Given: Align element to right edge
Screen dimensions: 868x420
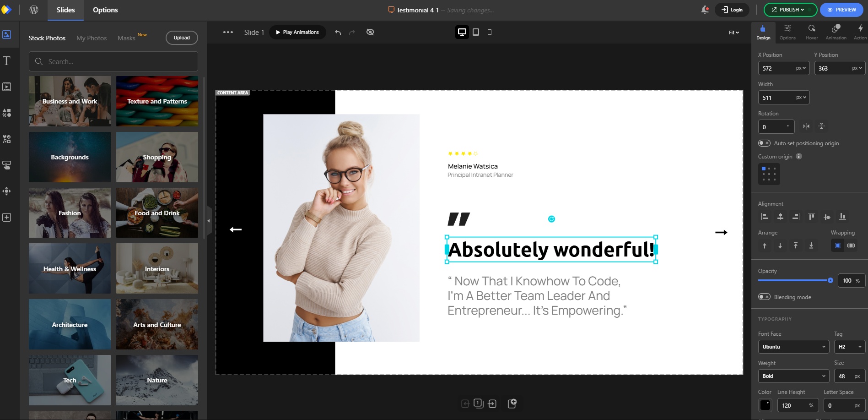Looking at the screenshot, I should point(796,217).
